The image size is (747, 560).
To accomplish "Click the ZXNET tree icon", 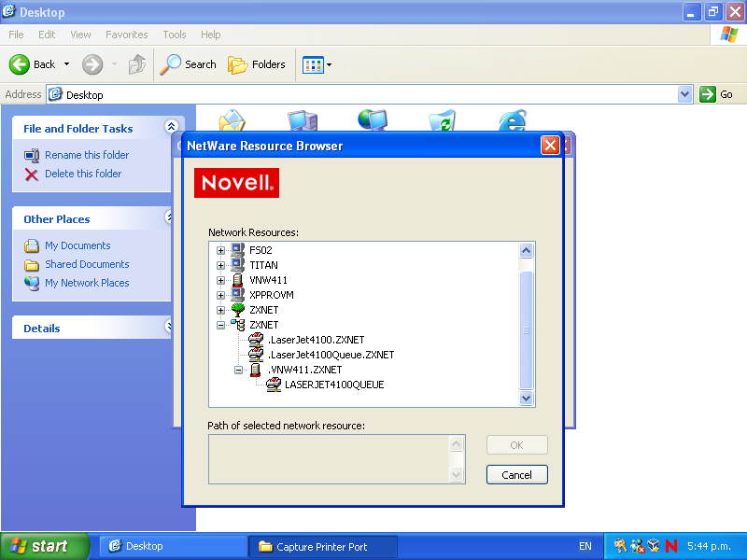I will 237,310.
